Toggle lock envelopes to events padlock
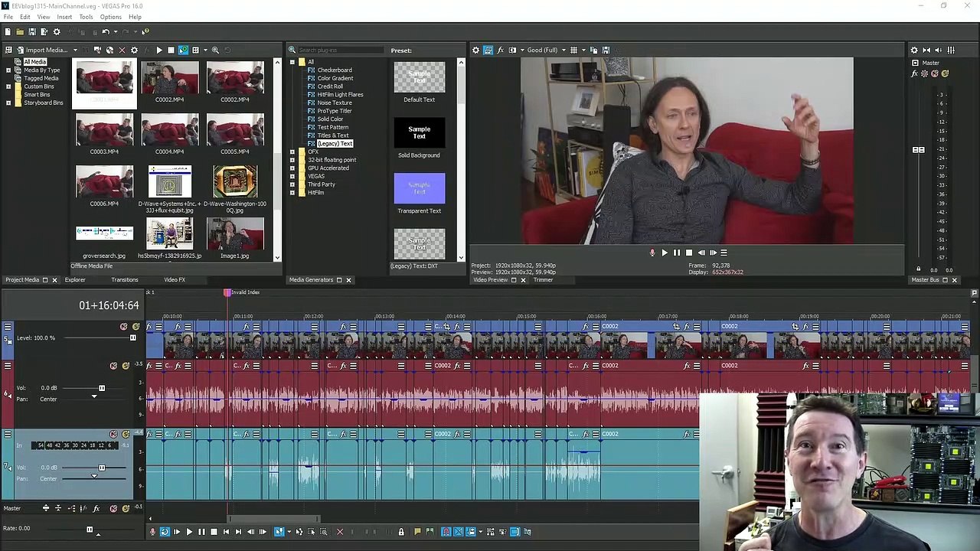The image size is (980, 551). point(400,532)
